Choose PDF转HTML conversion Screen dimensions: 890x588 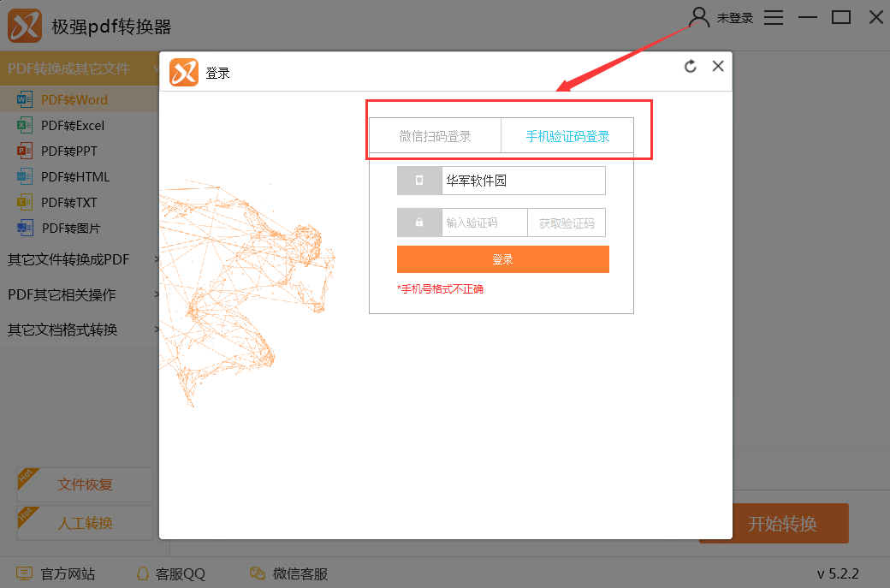click(x=74, y=177)
